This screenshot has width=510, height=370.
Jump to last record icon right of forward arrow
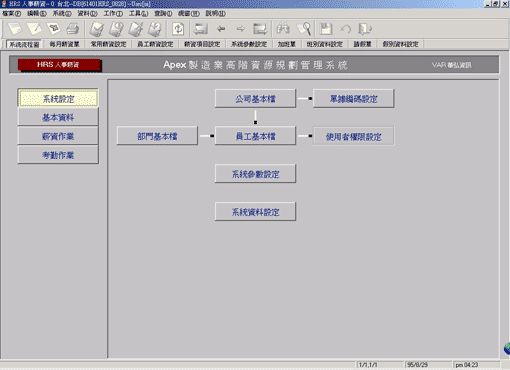(260, 29)
